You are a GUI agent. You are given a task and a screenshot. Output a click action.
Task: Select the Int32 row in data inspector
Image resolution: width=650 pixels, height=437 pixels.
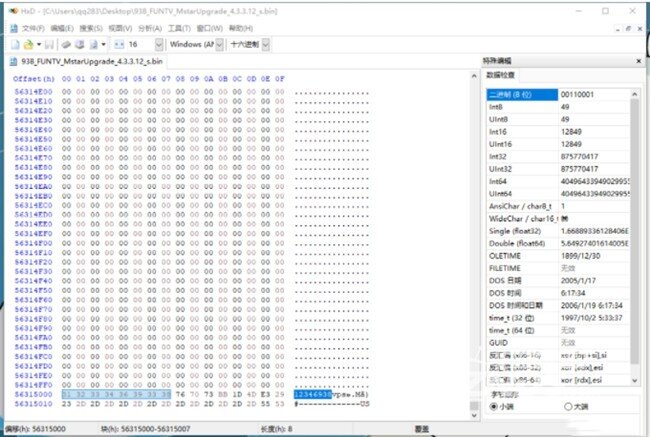pyautogui.click(x=500, y=155)
